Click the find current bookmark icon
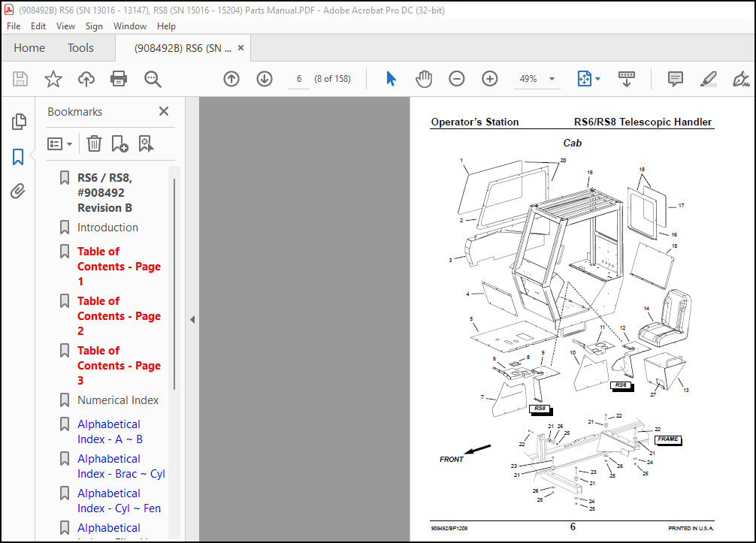 [146, 143]
